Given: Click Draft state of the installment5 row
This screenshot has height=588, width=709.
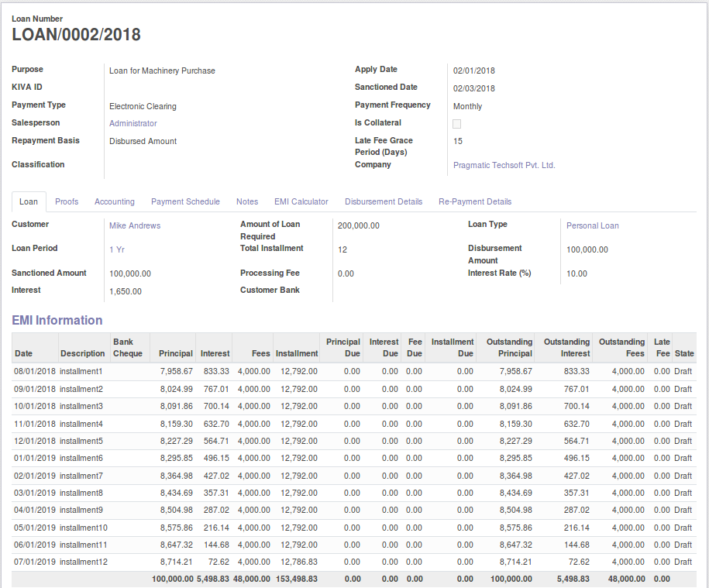Looking at the screenshot, I should pos(683,441).
